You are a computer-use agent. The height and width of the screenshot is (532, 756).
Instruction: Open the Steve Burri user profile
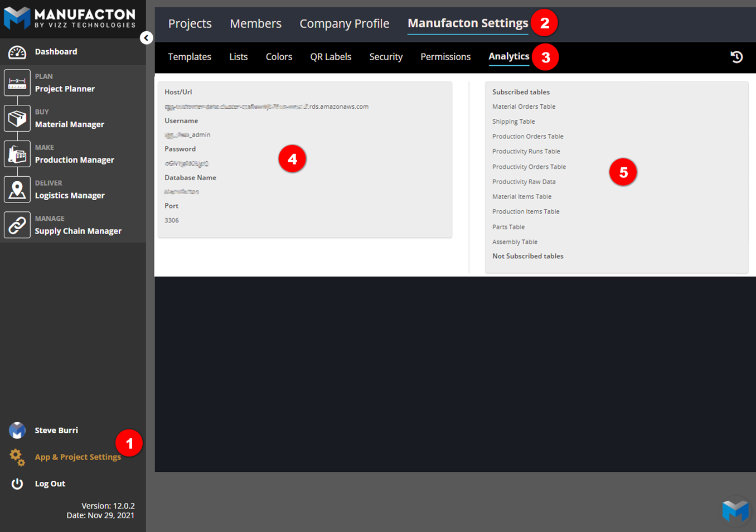coord(56,431)
